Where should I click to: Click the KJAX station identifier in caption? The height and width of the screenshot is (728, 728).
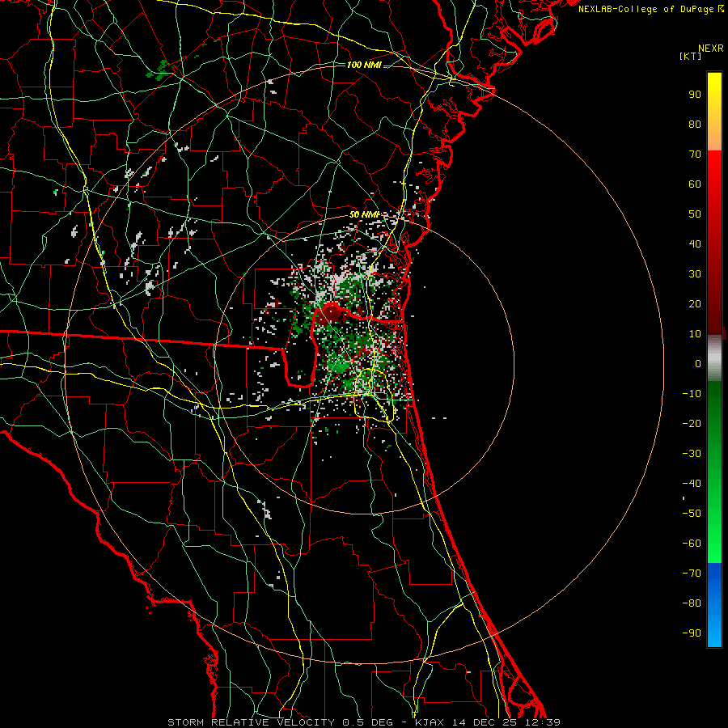[430, 722]
